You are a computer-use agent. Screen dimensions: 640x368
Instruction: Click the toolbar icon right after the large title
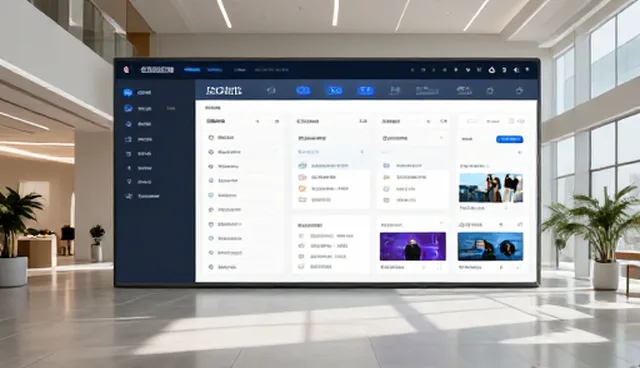coord(271,91)
